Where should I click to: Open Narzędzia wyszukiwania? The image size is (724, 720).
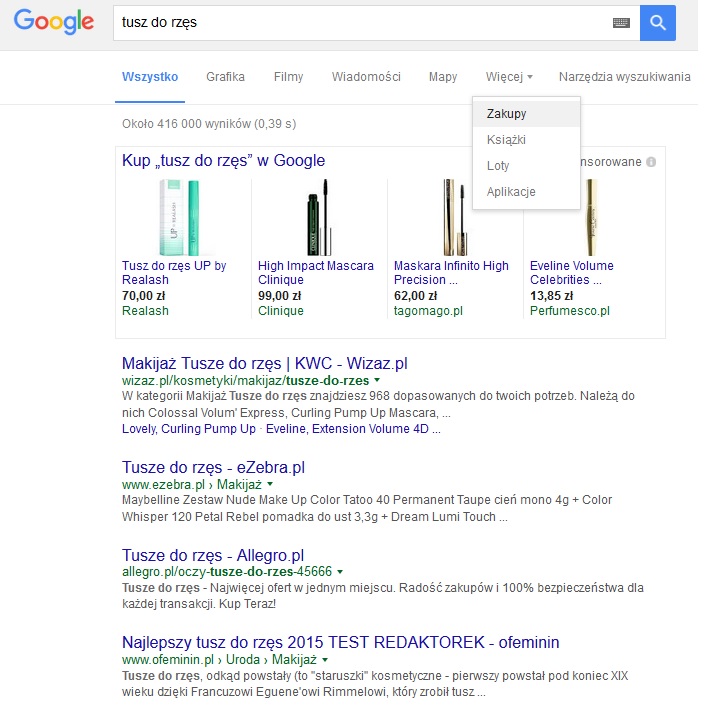[625, 77]
